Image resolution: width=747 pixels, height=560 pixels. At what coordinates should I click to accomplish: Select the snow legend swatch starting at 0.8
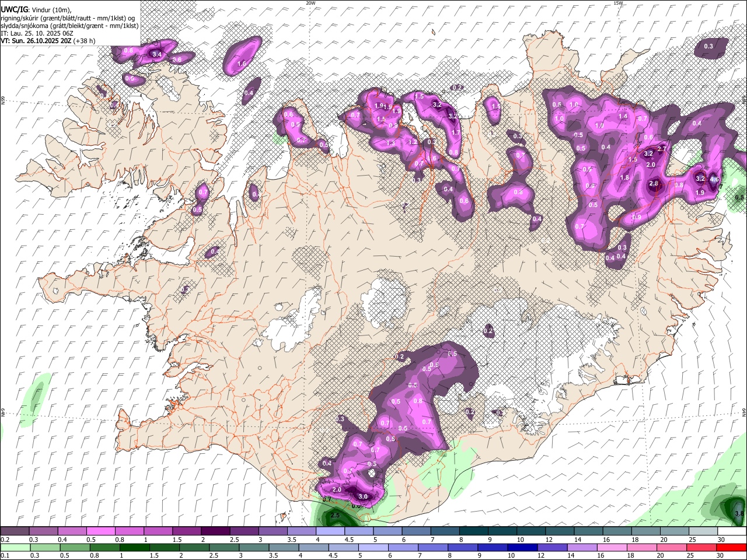tap(129, 531)
